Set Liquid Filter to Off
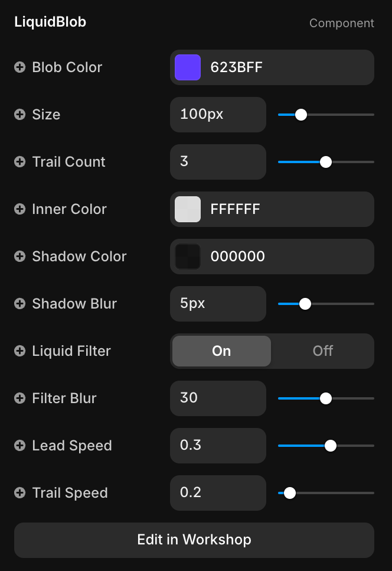 322,351
